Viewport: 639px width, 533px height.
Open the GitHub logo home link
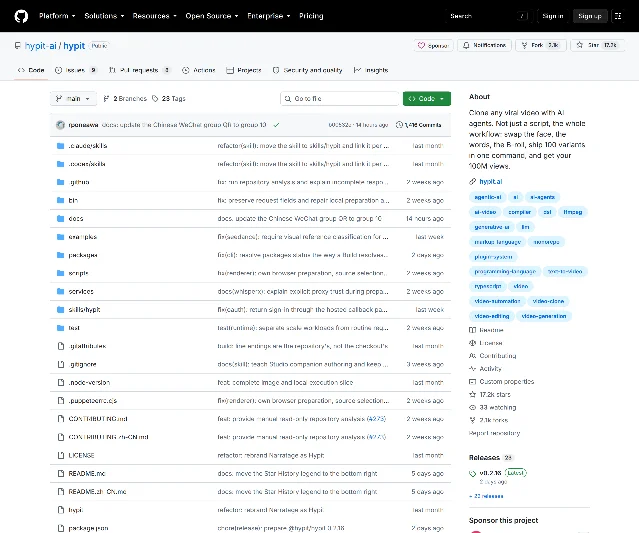click(21, 16)
